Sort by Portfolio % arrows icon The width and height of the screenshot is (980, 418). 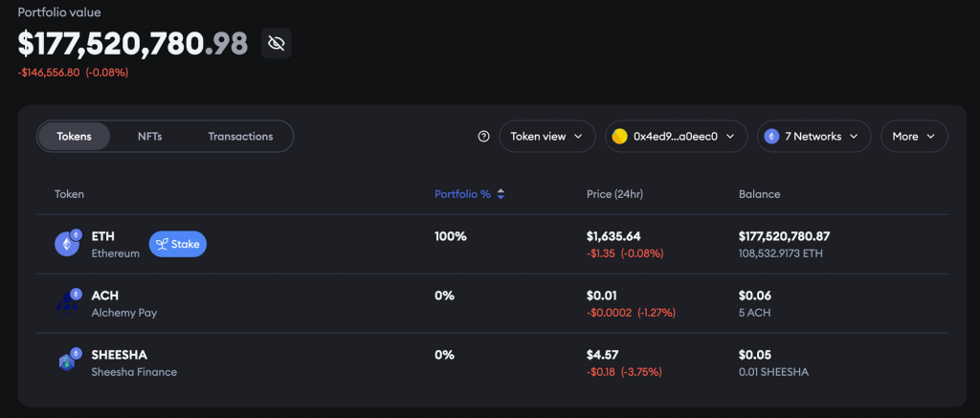click(x=500, y=194)
